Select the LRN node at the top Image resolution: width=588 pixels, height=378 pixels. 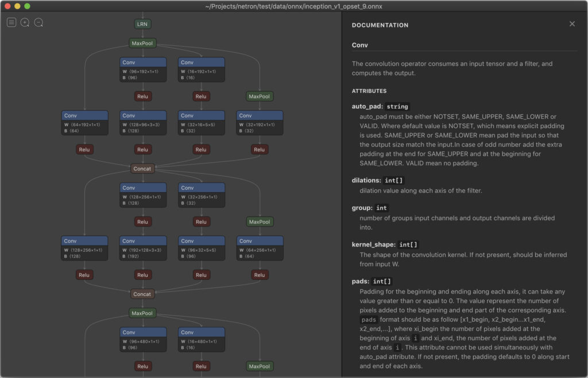[141, 24]
